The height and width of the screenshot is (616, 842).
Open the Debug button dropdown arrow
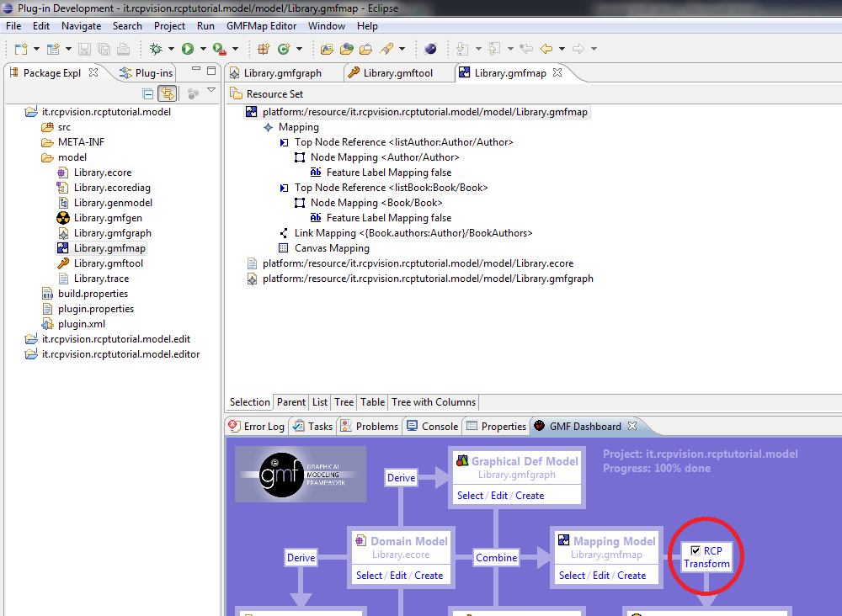171,49
